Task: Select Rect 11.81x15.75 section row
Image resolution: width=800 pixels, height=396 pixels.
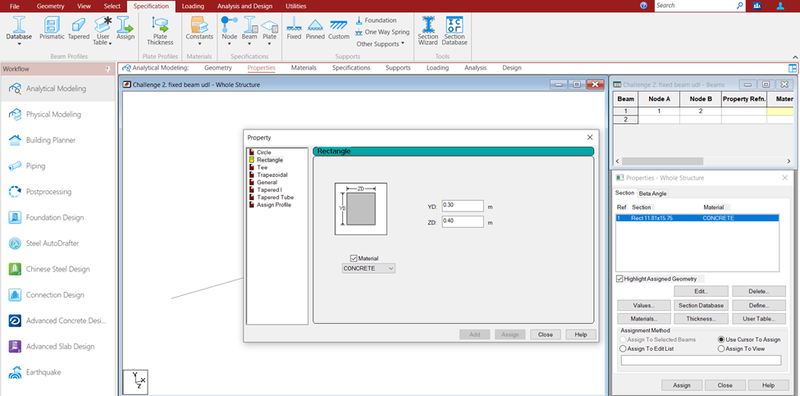Action: [697, 218]
